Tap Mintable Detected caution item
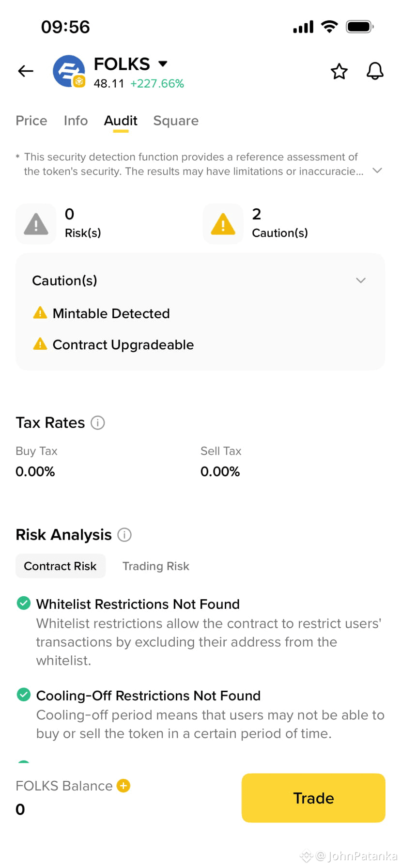Viewport: 401px width, 868px height. click(101, 313)
